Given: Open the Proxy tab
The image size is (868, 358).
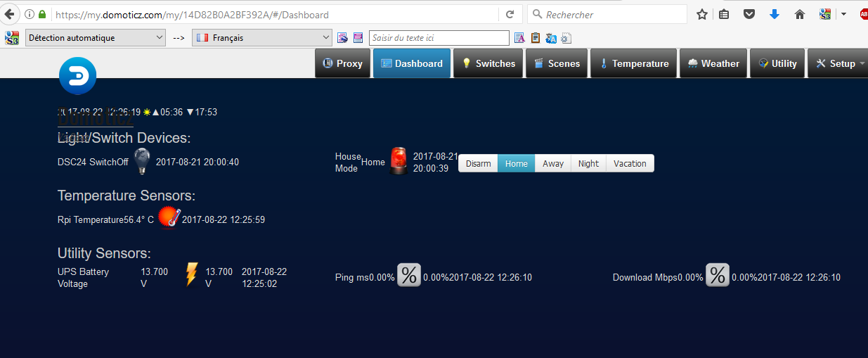Looking at the screenshot, I should tap(342, 63).
